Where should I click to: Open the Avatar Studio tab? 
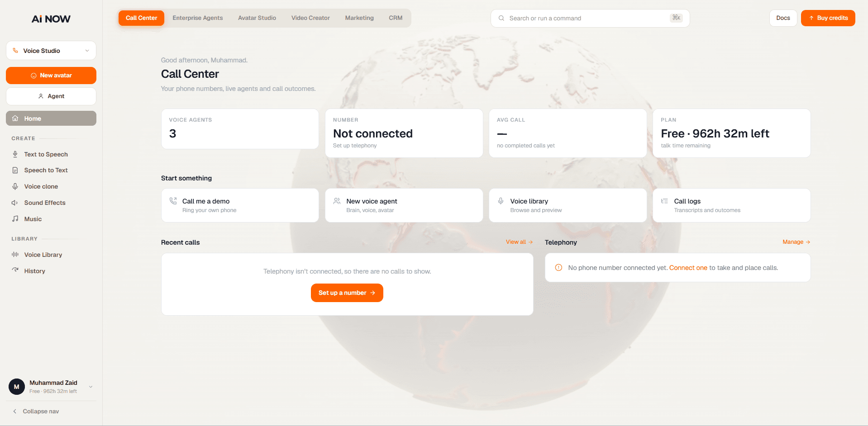[257, 18]
